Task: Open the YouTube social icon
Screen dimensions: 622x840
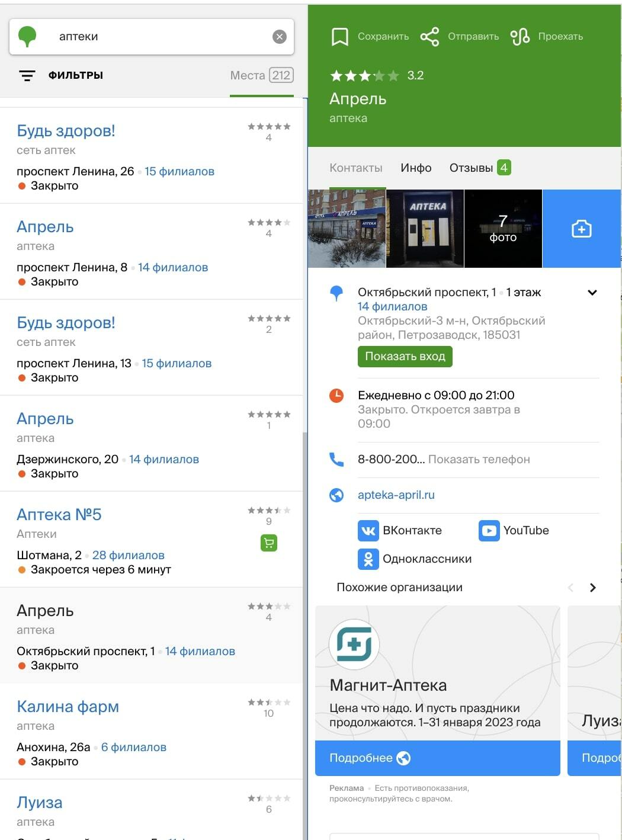Action: pyautogui.click(x=489, y=530)
